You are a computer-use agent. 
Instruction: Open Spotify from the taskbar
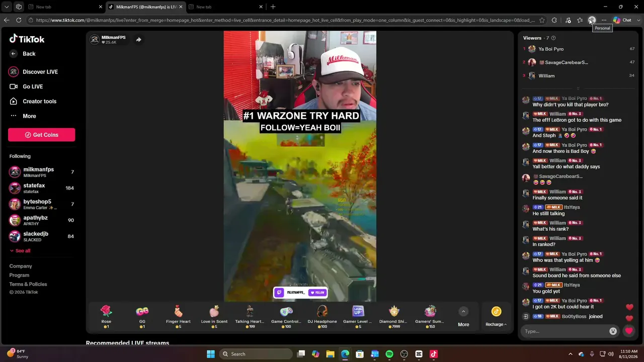[x=389, y=354]
